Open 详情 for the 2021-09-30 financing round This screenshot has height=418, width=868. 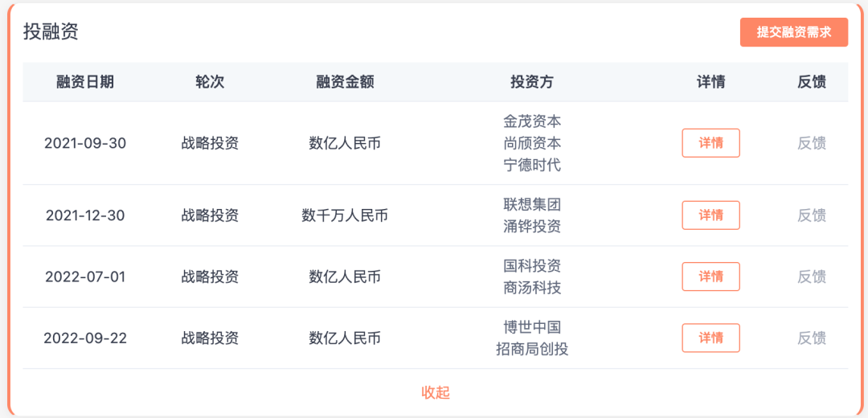[x=710, y=143]
